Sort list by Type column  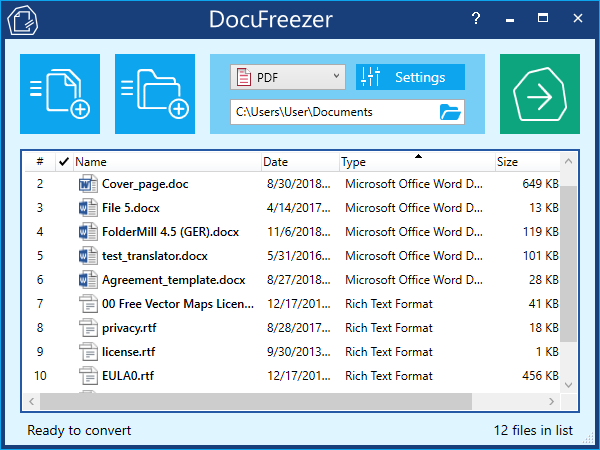[417, 161]
